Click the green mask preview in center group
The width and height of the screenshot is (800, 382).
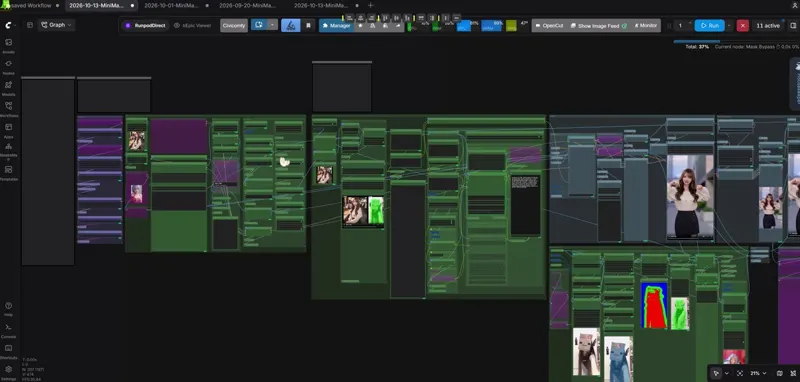pyautogui.click(x=376, y=211)
